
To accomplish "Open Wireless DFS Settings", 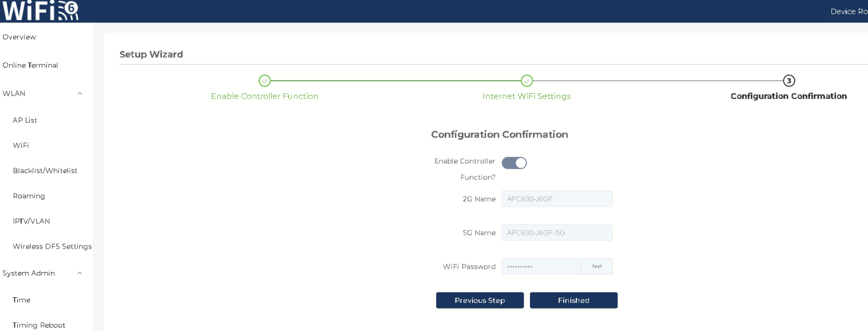I will tap(51, 246).
